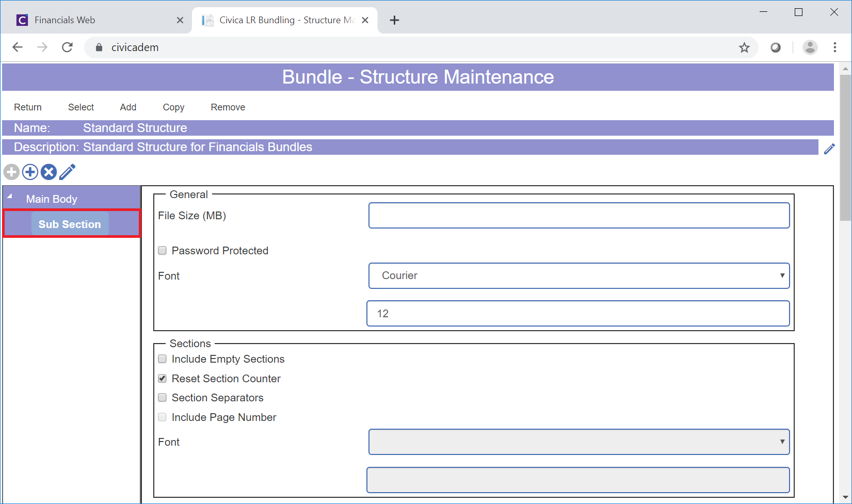The height and width of the screenshot is (504, 852).
Task: Switch to the Civica LR Bundling tab
Action: click(x=285, y=20)
